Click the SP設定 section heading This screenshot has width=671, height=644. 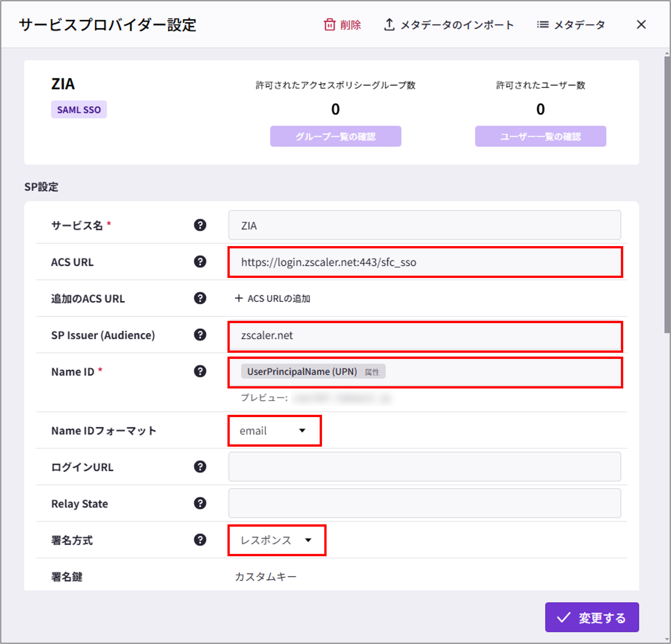point(41,187)
